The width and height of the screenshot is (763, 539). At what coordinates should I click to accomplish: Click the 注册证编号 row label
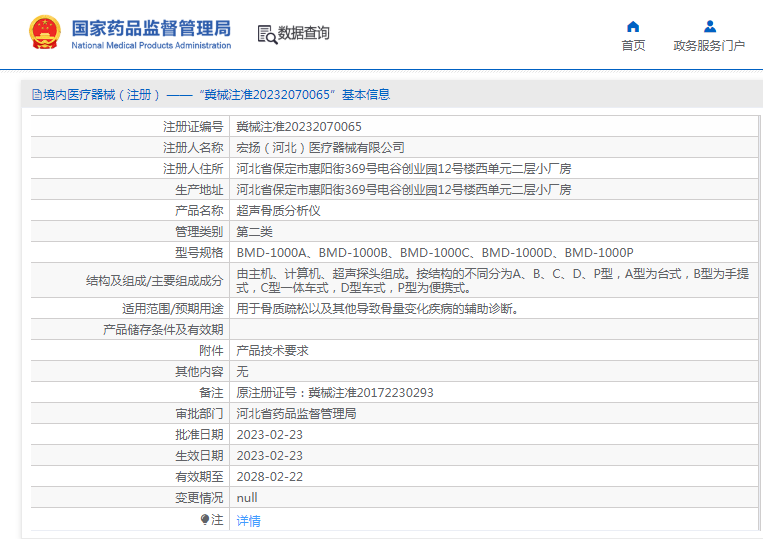pos(193,126)
